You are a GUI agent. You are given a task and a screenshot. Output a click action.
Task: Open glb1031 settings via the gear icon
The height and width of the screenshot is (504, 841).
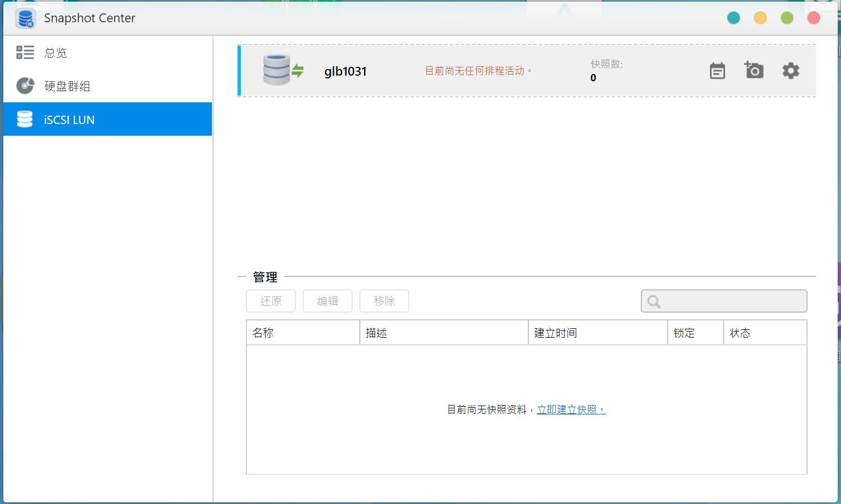click(790, 71)
